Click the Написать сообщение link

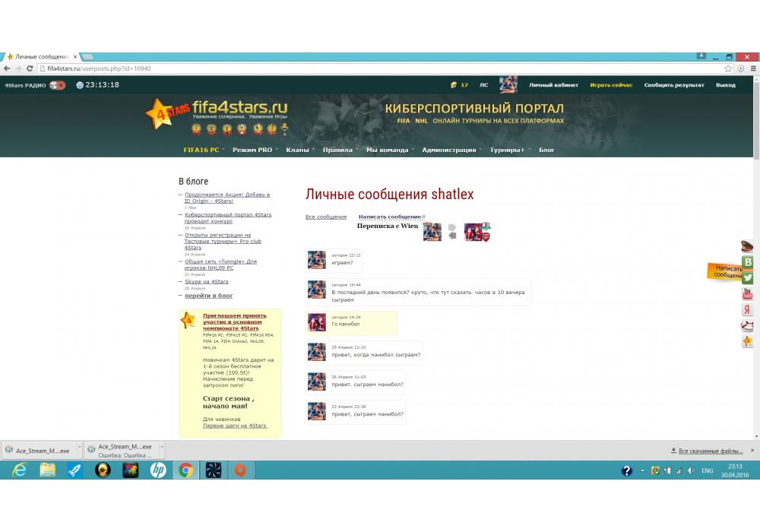click(x=390, y=217)
